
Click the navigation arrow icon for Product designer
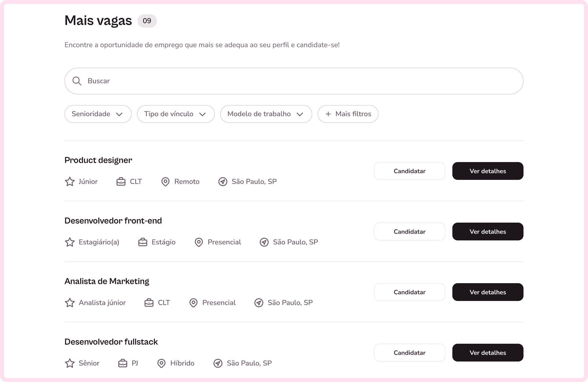(x=223, y=182)
